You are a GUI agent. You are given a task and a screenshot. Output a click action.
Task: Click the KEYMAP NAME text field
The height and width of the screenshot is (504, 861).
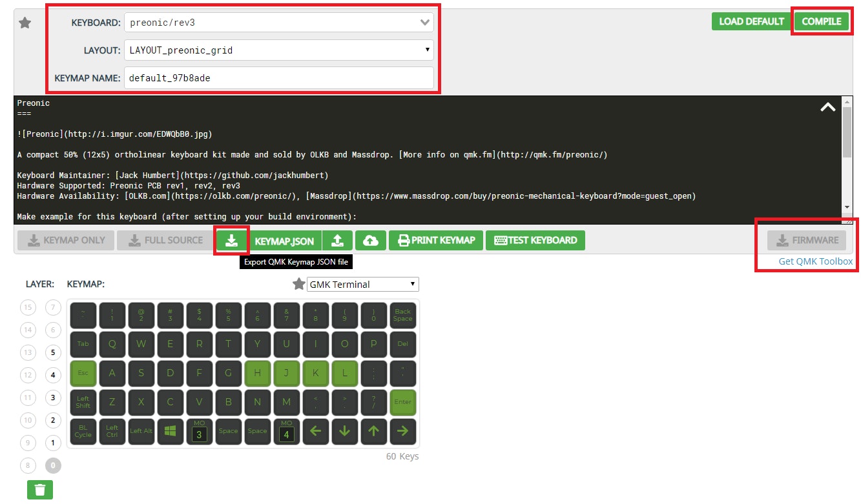278,78
